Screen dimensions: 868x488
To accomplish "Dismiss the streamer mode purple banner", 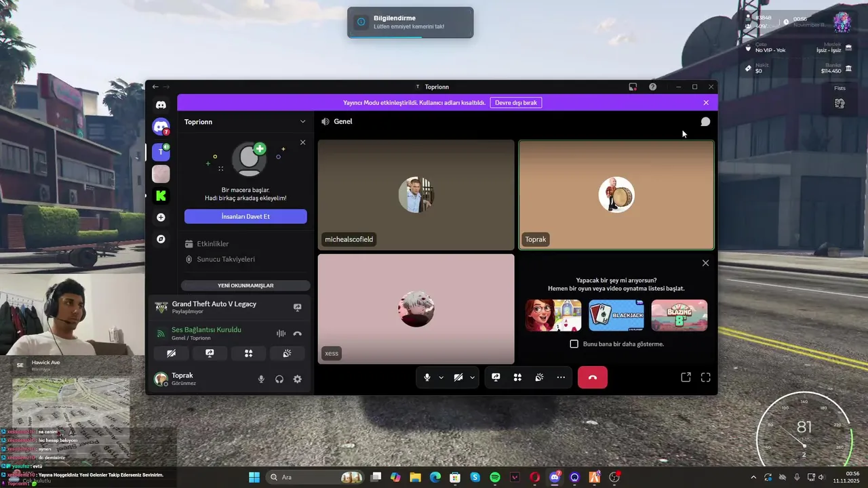I will (x=706, y=102).
